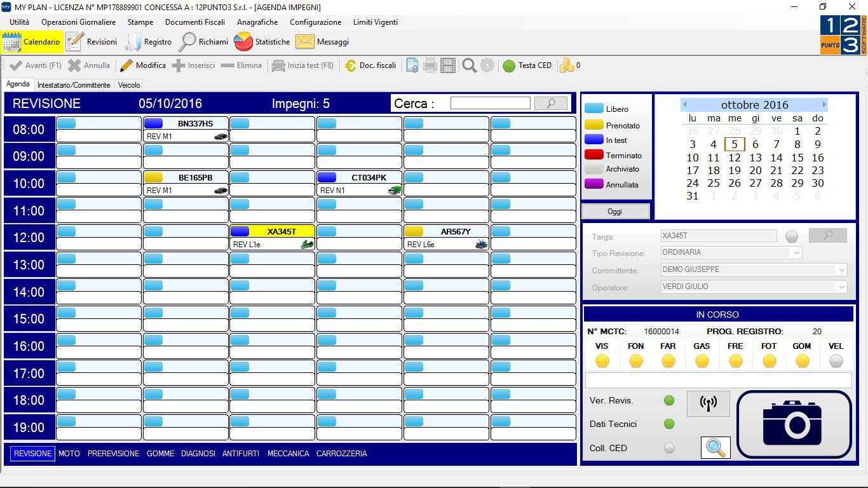This screenshot has width=868, height=488.
Task: Open the Tipo Revisione dropdown
Action: [796, 253]
